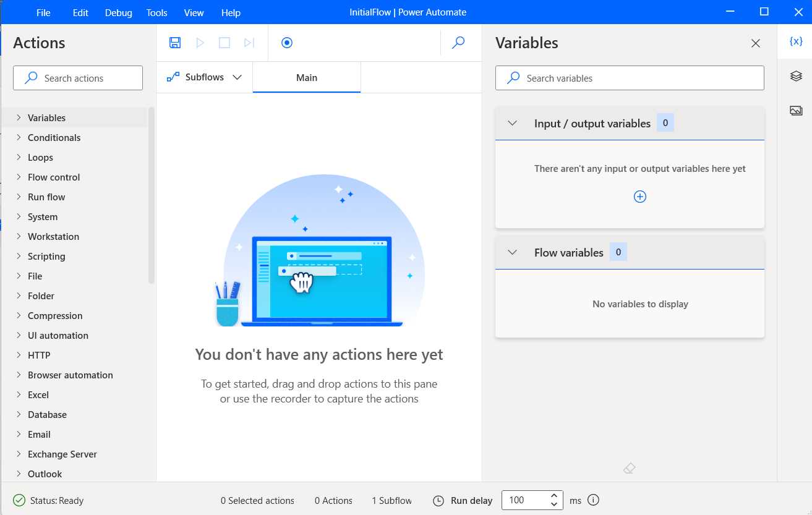Click the Input / output variables count badge
This screenshot has width=812, height=515.
[x=665, y=123]
